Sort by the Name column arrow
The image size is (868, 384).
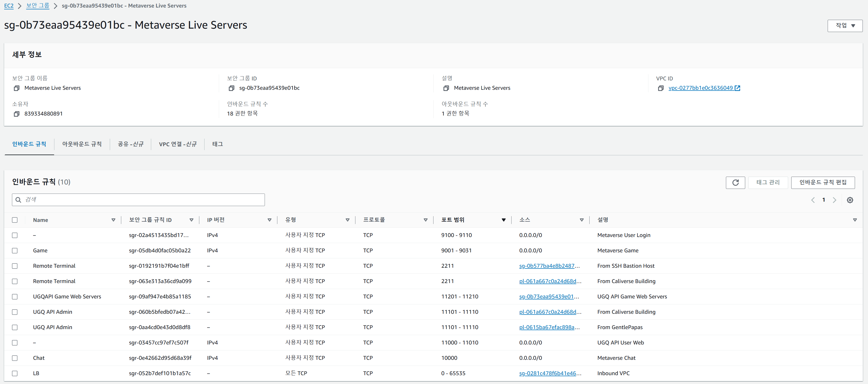[x=113, y=220]
